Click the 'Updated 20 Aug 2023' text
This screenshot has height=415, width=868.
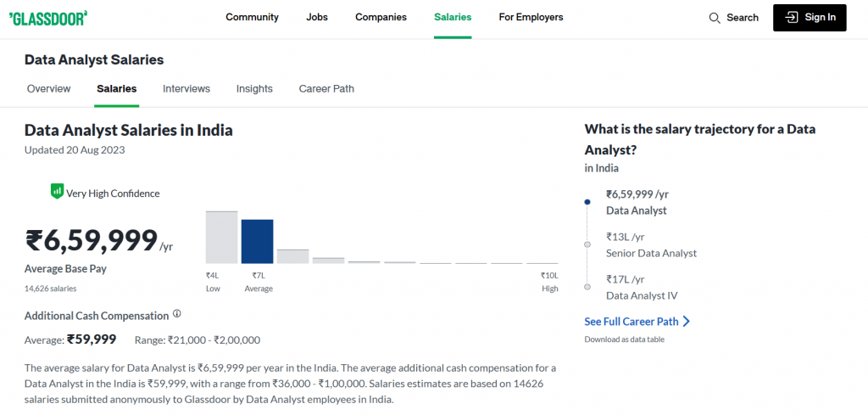(x=75, y=149)
